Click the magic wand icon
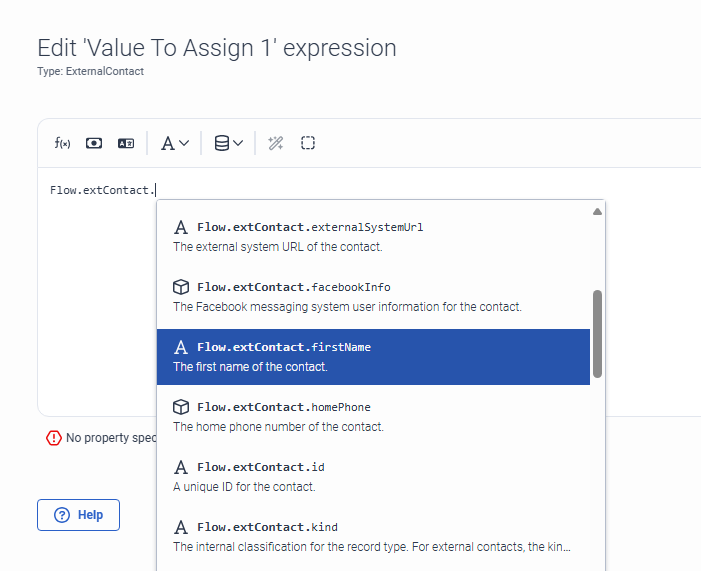This screenshot has width=701, height=571. (x=276, y=143)
